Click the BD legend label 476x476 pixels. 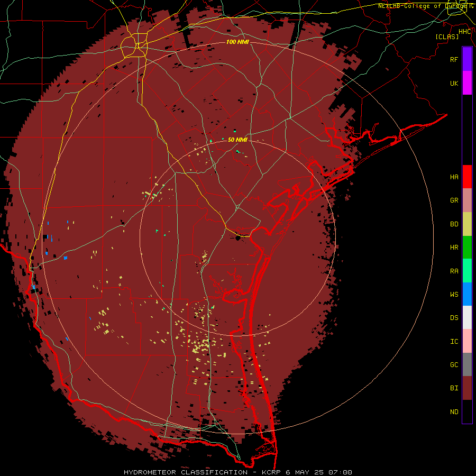454,224
